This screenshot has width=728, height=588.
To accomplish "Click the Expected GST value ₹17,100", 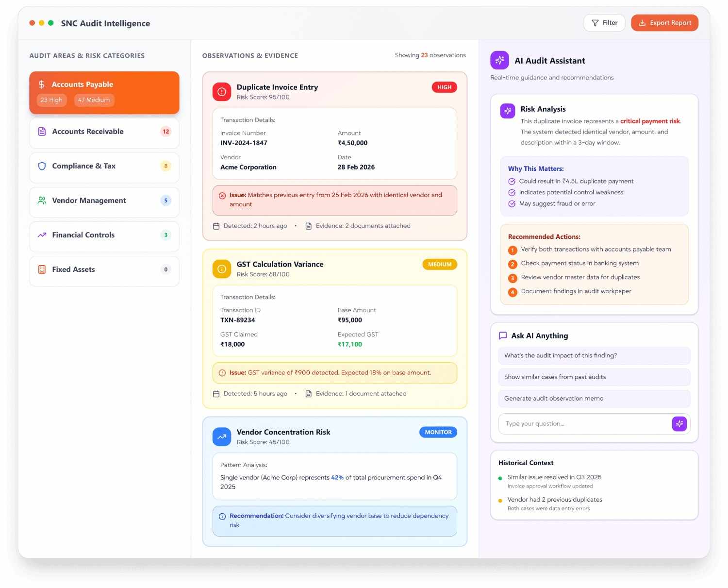I will pyautogui.click(x=350, y=344).
